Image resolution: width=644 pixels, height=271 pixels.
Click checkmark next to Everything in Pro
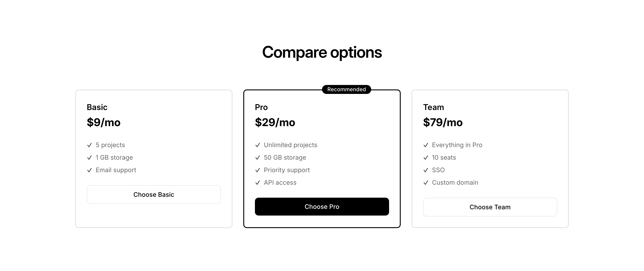(426, 145)
